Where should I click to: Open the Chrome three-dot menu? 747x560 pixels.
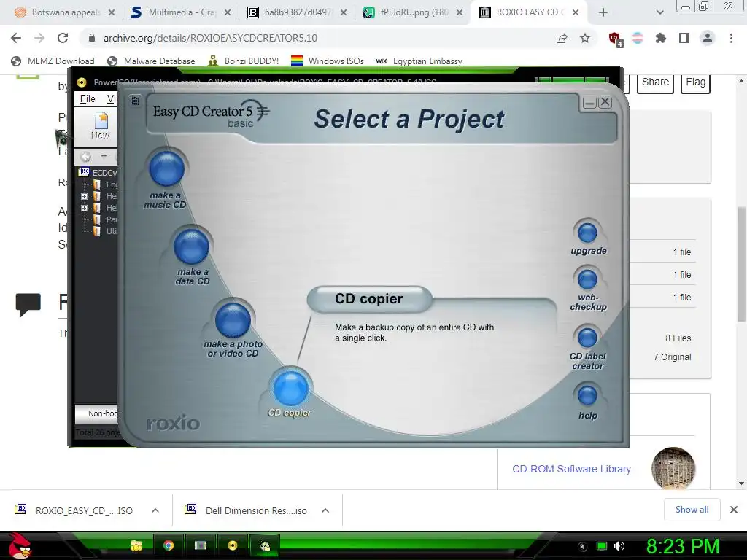(x=731, y=38)
